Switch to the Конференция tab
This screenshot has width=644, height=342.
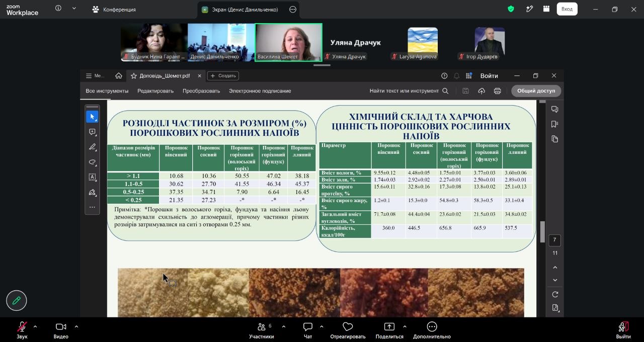coord(114,9)
